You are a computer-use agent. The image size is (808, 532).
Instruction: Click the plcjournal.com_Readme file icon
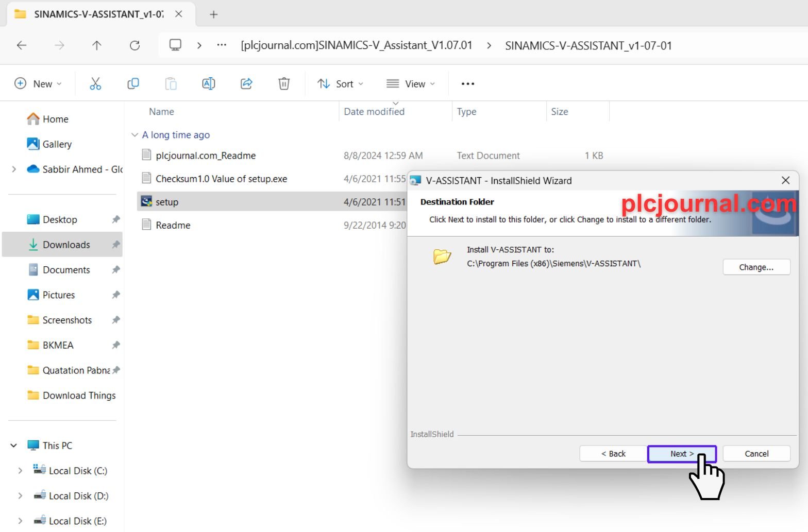pos(146,155)
